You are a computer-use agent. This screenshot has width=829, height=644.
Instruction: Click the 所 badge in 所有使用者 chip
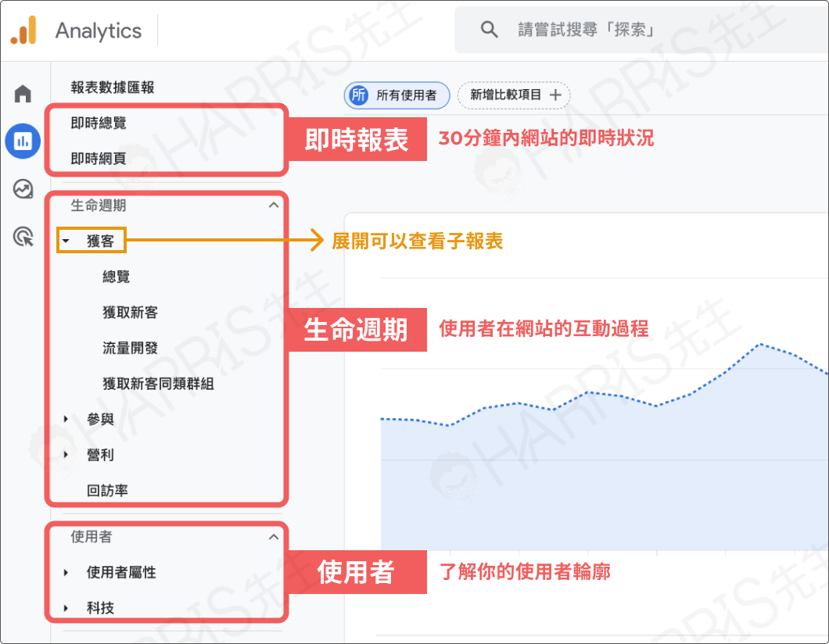point(358,95)
